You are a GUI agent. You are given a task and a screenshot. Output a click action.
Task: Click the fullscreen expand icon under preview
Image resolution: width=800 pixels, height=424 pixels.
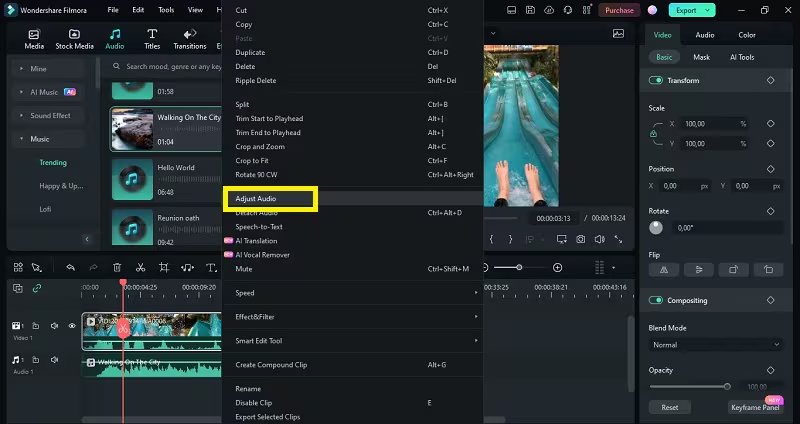tap(618, 239)
